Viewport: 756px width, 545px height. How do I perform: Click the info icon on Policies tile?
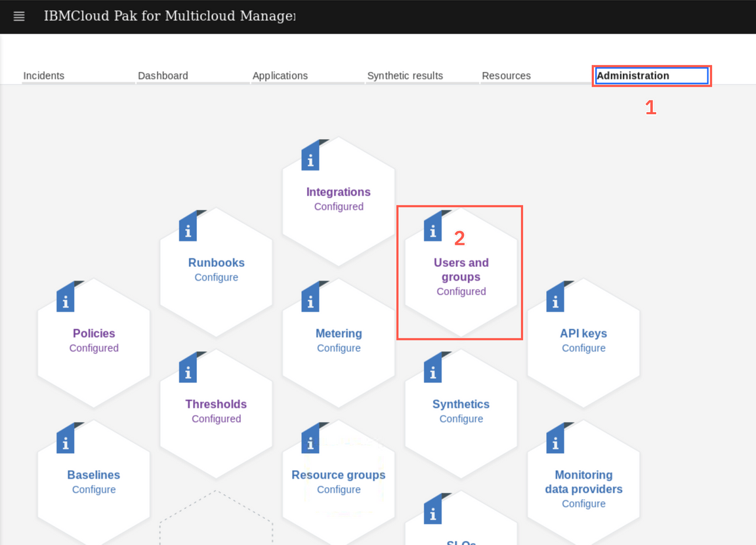click(x=65, y=300)
